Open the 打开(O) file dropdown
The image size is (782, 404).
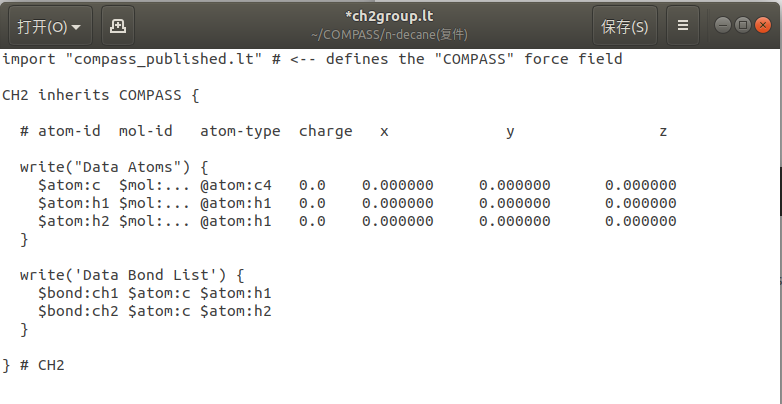pos(50,26)
